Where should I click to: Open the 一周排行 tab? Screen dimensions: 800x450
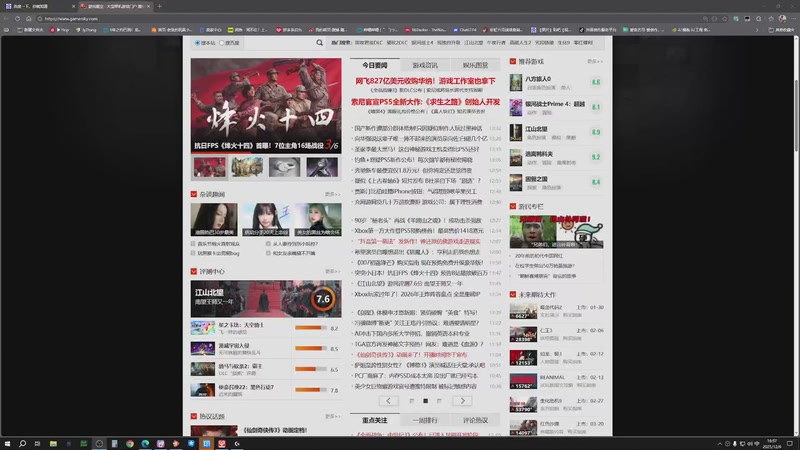(x=425, y=420)
